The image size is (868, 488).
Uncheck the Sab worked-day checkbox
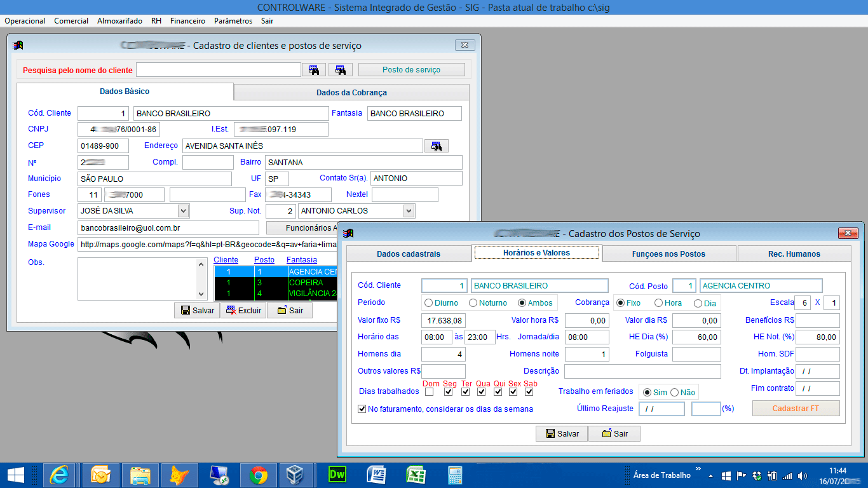tap(529, 392)
